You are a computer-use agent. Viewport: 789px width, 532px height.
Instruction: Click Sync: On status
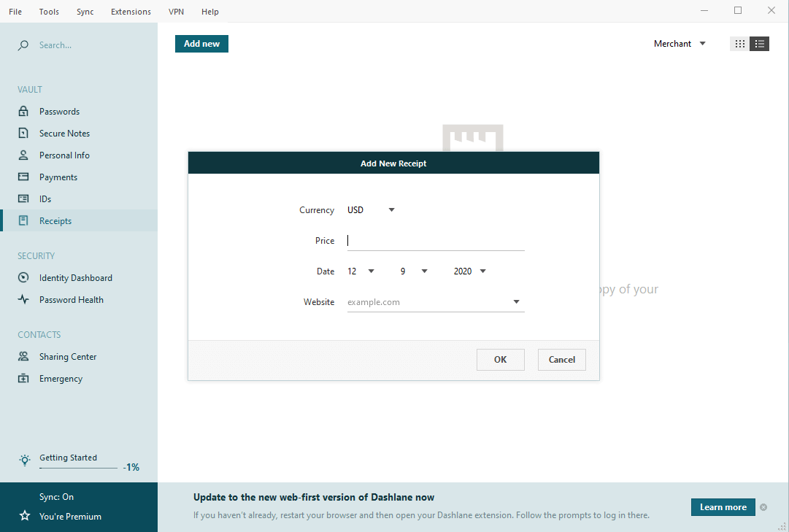coord(56,497)
